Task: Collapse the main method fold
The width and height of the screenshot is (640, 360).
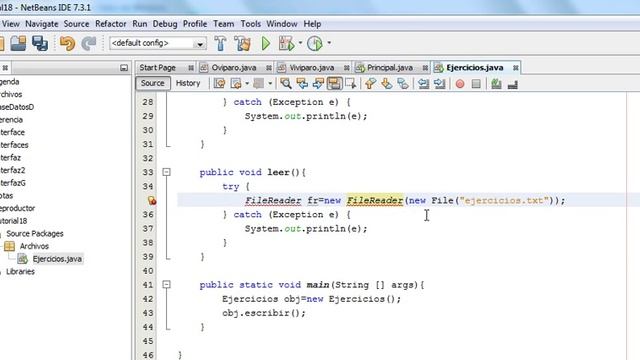Action: (167, 284)
